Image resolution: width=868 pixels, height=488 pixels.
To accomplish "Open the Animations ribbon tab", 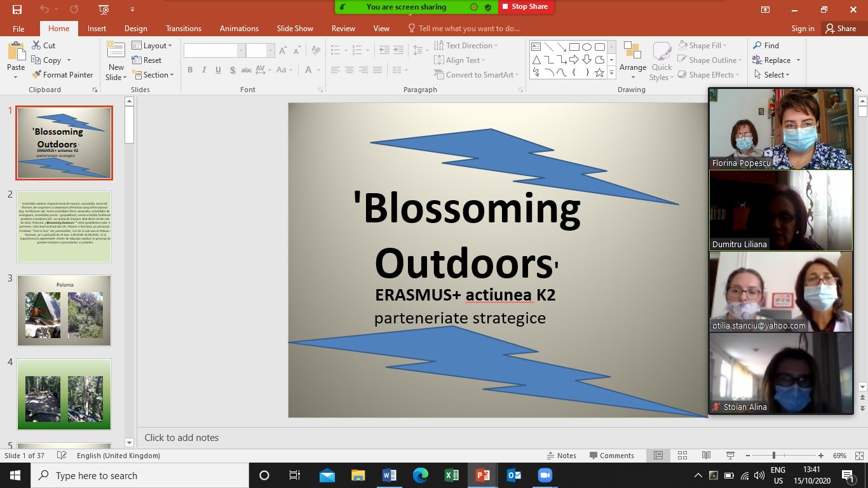I will (239, 29).
